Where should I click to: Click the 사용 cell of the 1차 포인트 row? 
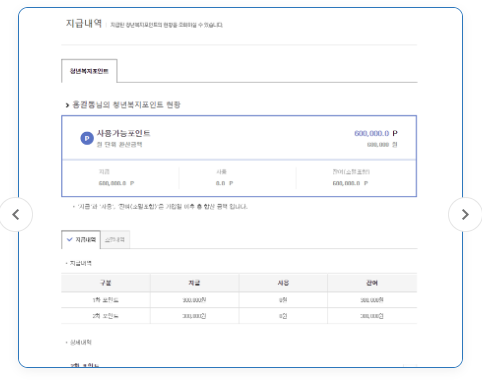(283, 300)
